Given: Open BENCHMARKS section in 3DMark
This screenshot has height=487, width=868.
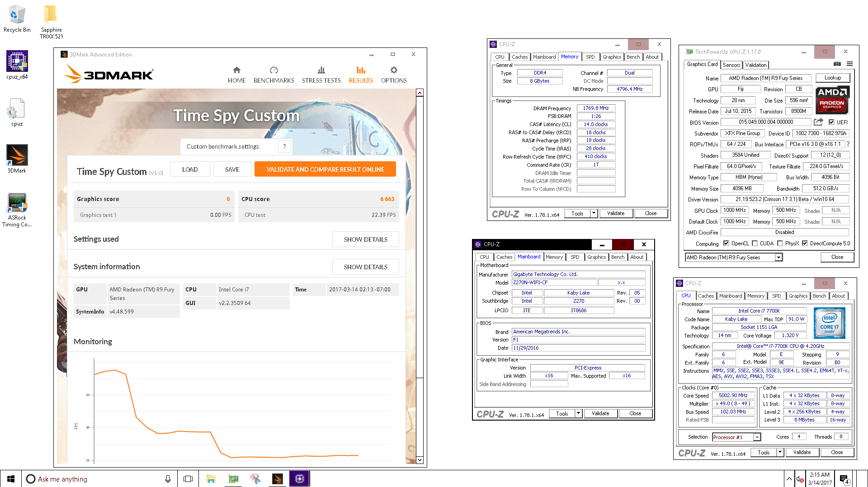Looking at the screenshot, I should tap(274, 75).
